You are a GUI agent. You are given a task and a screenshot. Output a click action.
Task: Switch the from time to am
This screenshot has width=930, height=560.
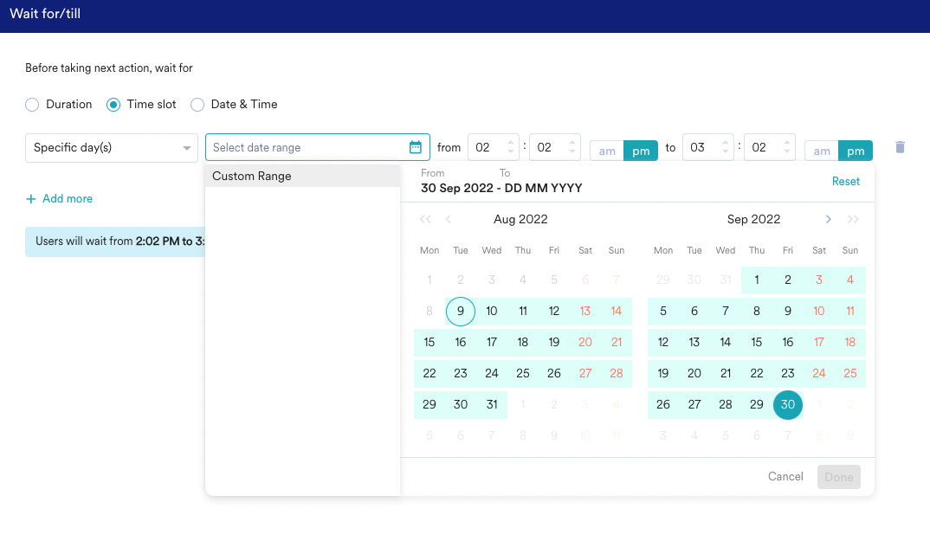click(x=607, y=151)
